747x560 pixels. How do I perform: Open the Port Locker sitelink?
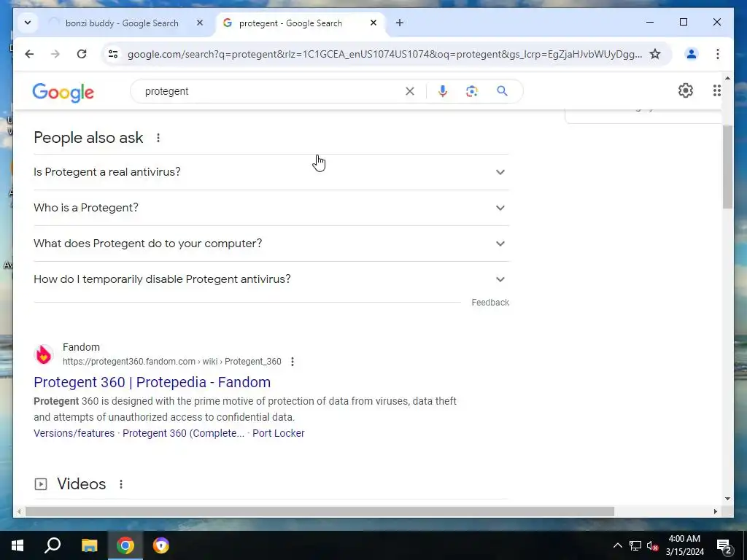pos(278,433)
